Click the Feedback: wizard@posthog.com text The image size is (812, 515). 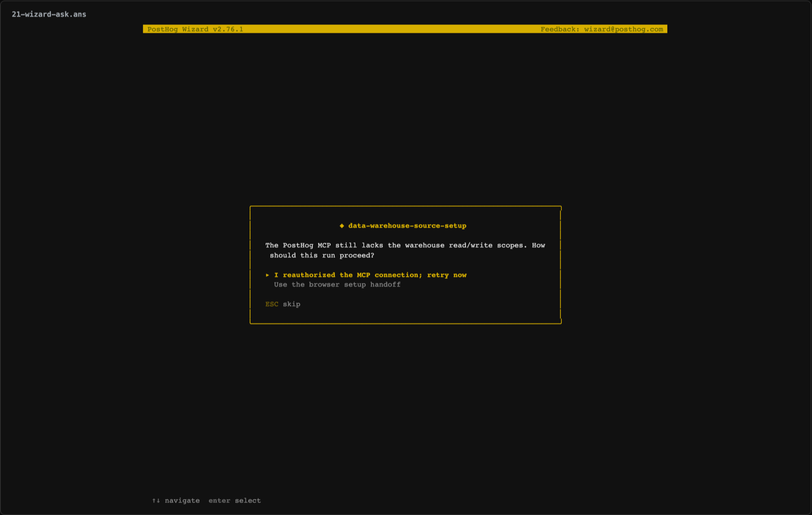point(601,29)
